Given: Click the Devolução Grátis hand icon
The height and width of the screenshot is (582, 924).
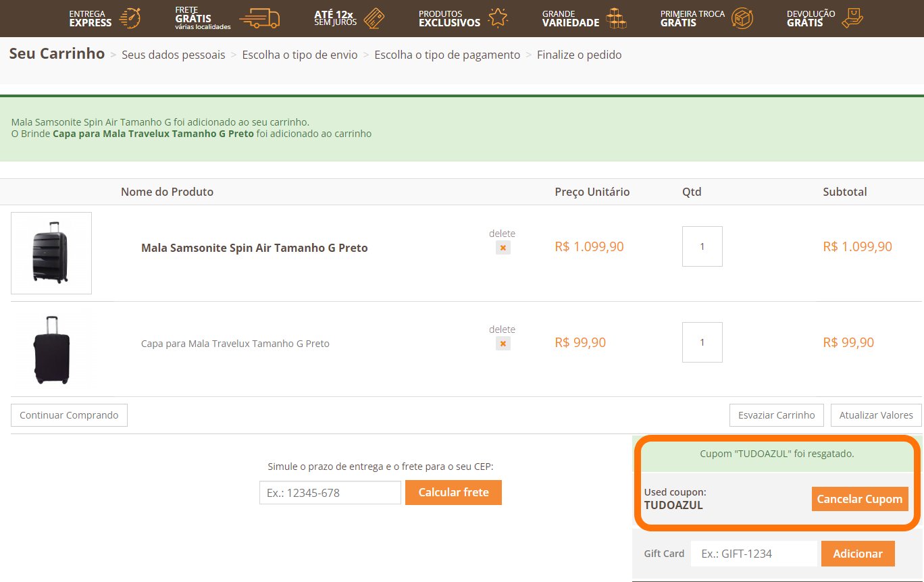Looking at the screenshot, I should 852,18.
